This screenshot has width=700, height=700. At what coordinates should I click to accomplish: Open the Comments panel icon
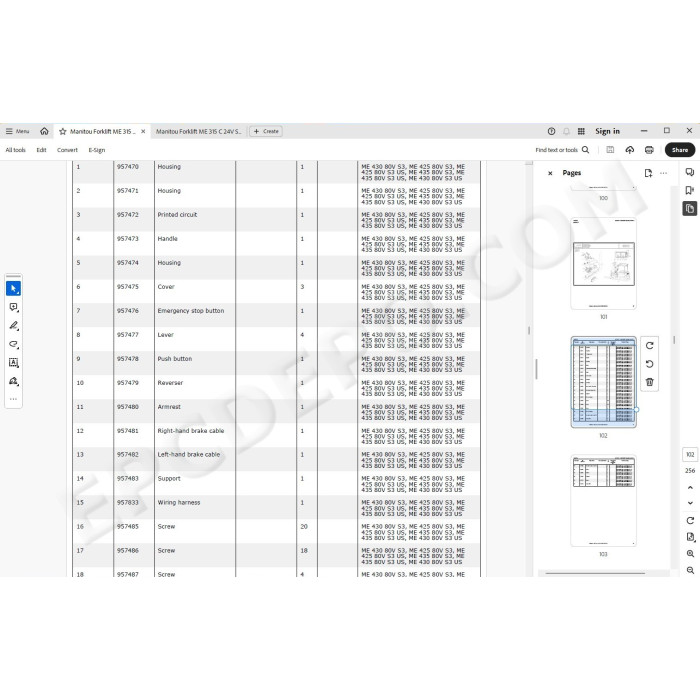pyautogui.click(x=690, y=172)
